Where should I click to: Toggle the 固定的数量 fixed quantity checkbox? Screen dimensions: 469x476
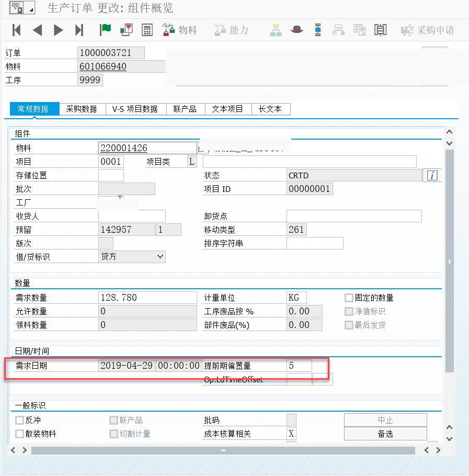point(349,298)
